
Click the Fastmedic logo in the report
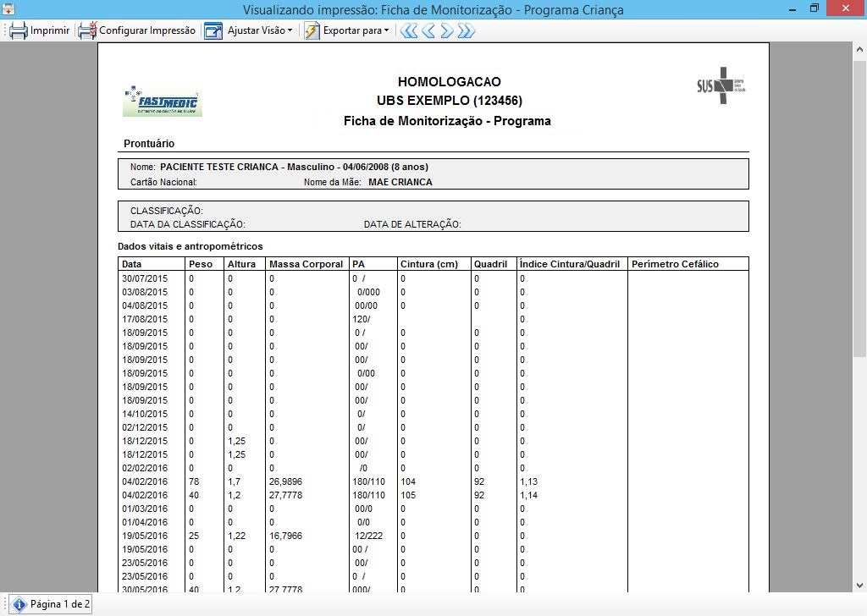(162, 101)
